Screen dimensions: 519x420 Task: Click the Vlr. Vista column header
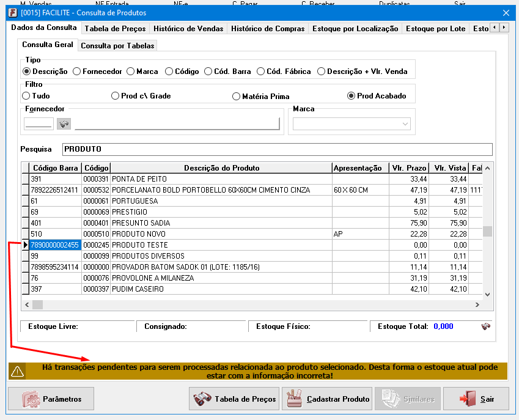[x=449, y=168]
